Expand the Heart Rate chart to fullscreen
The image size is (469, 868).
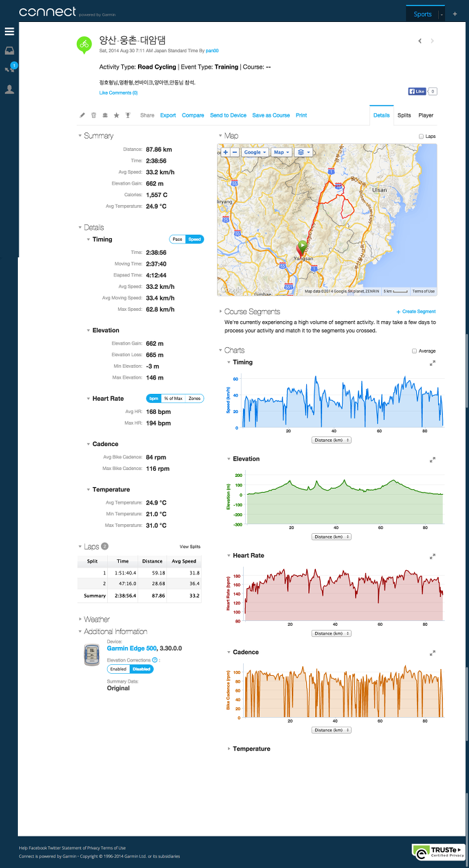click(x=433, y=556)
